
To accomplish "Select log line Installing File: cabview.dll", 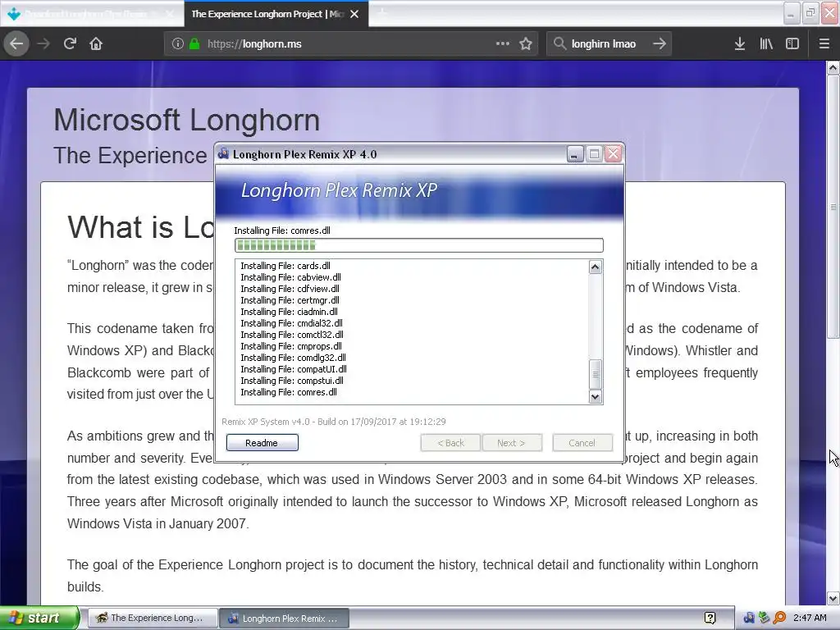I will 290,277.
